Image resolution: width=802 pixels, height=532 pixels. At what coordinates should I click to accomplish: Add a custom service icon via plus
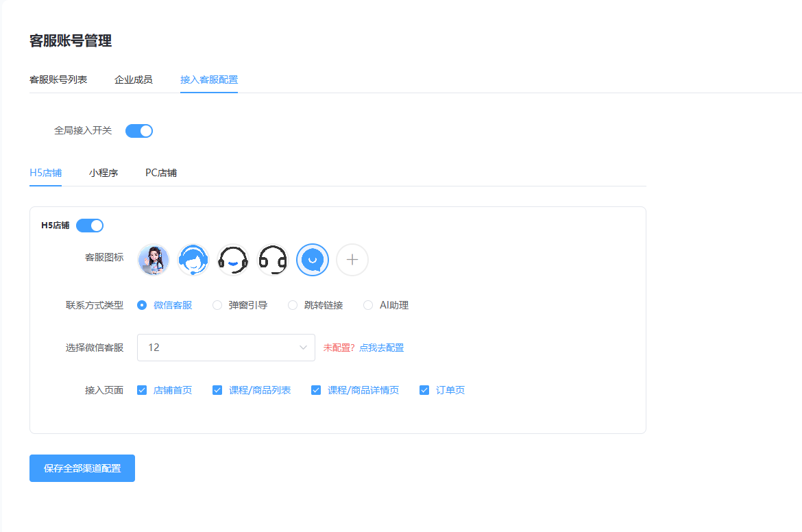click(x=352, y=260)
